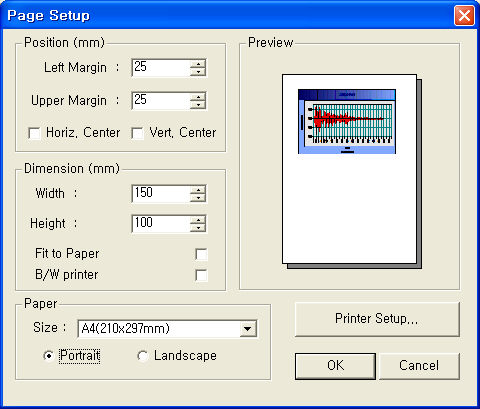Increase Height value with up arrow

[198, 220]
